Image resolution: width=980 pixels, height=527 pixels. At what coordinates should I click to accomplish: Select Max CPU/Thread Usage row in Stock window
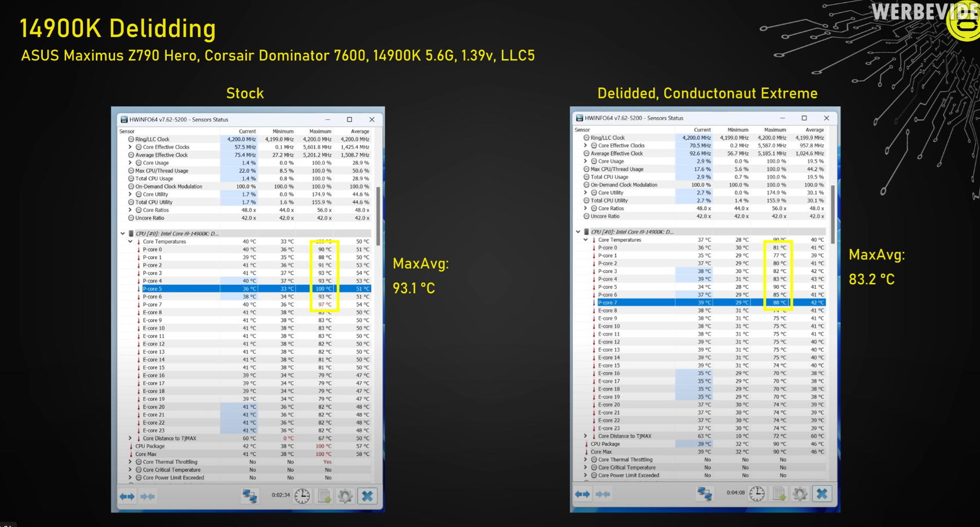coord(244,171)
